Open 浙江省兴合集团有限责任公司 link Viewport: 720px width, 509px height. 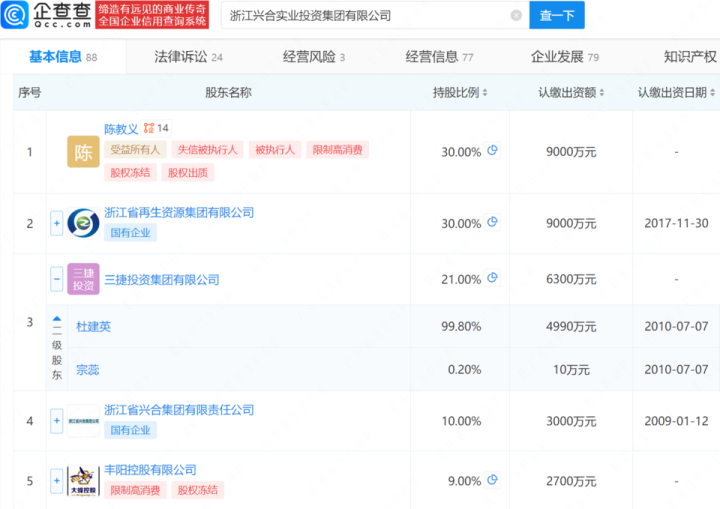click(179, 410)
